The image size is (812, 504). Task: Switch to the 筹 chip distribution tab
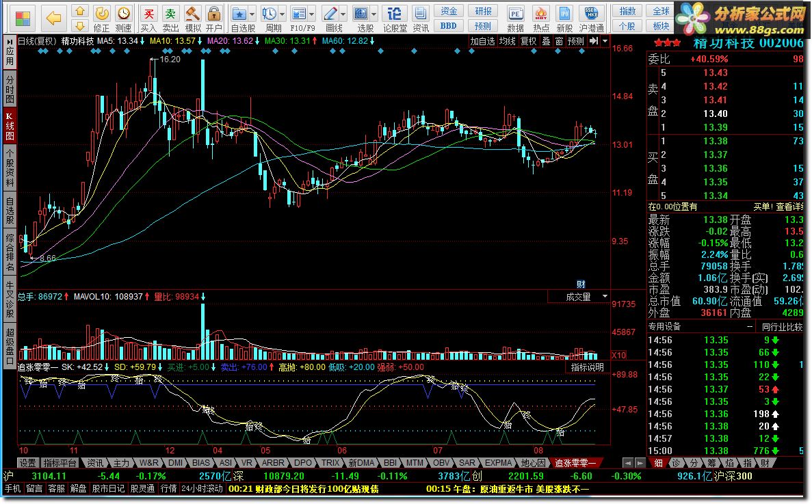pyautogui.click(x=712, y=462)
